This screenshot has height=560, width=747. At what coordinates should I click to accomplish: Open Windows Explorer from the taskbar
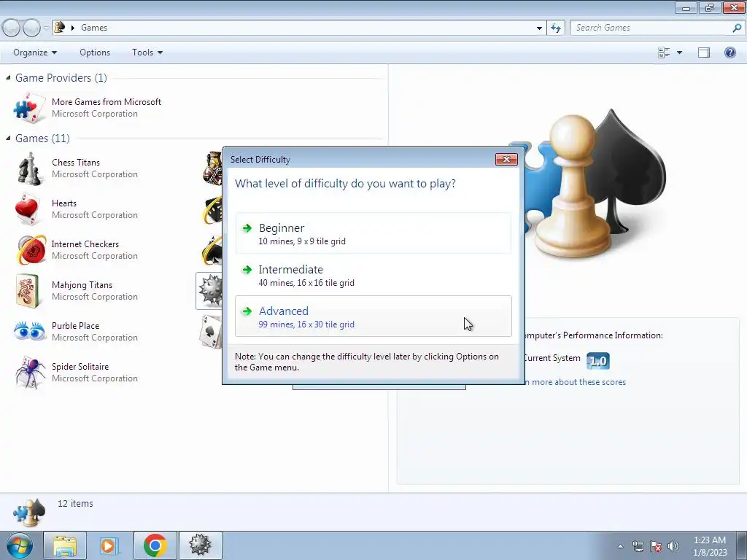pyautogui.click(x=65, y=545)
